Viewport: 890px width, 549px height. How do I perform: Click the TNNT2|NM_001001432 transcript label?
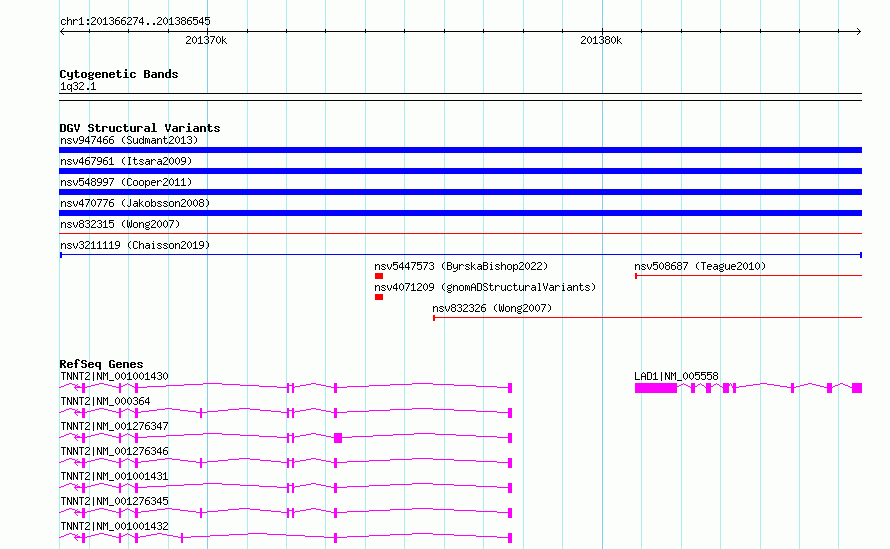pyautogui.click(x=114, y=526)
